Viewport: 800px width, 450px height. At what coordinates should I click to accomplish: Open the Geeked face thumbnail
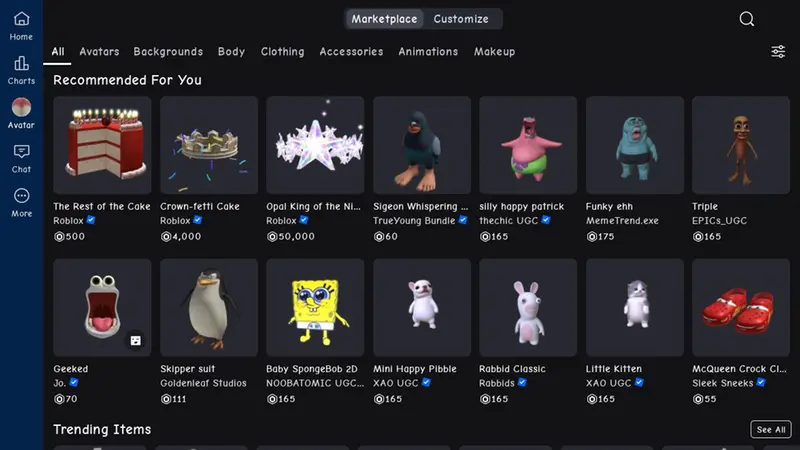click(x=102, y=307)
